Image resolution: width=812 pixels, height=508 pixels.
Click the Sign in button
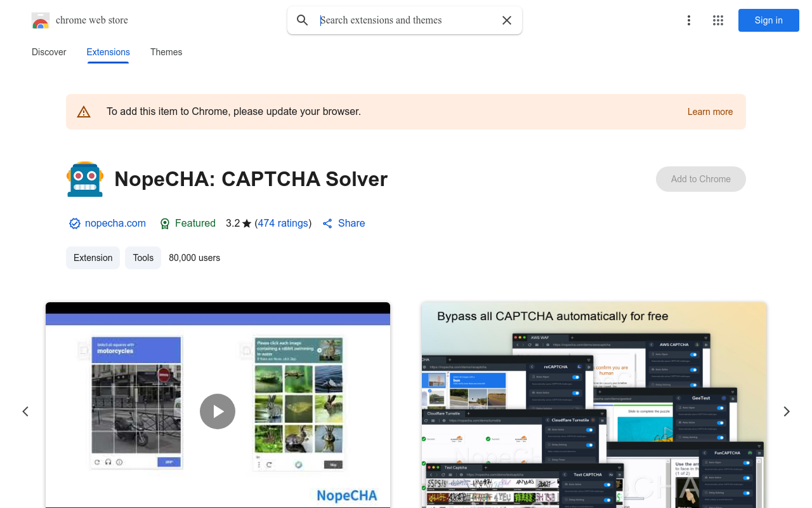coord(769,20)
